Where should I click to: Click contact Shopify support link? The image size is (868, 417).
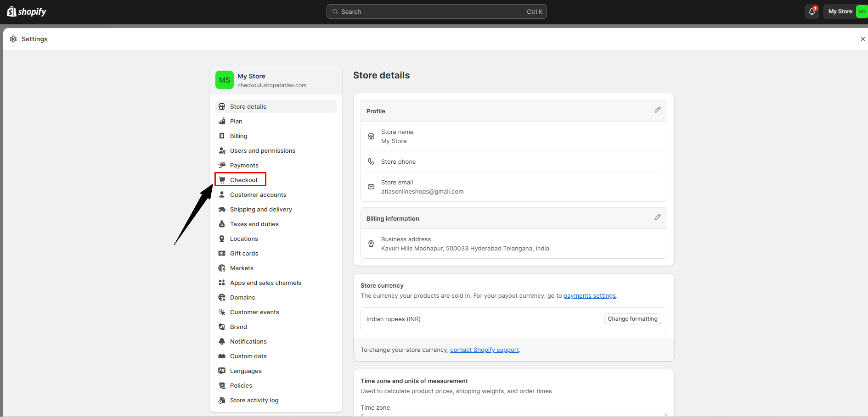pos(484,350)
